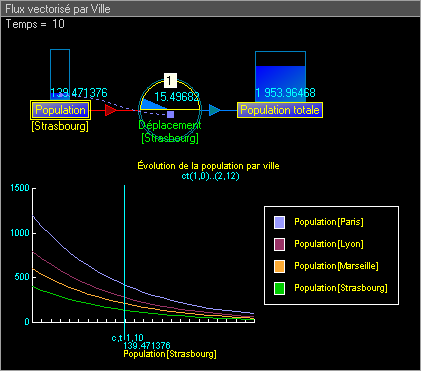Click the Population level gauge bar

(x=60, y=74)
